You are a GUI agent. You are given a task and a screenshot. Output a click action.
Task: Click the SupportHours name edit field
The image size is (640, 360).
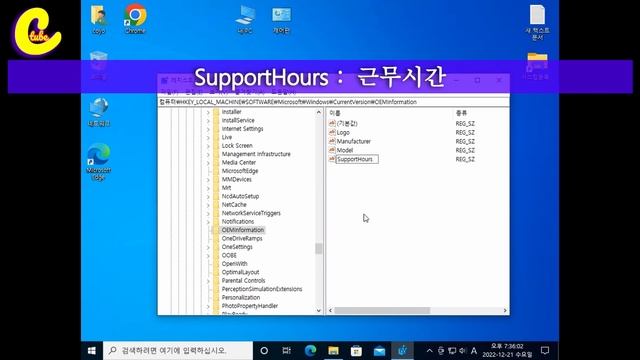[357, 159]
